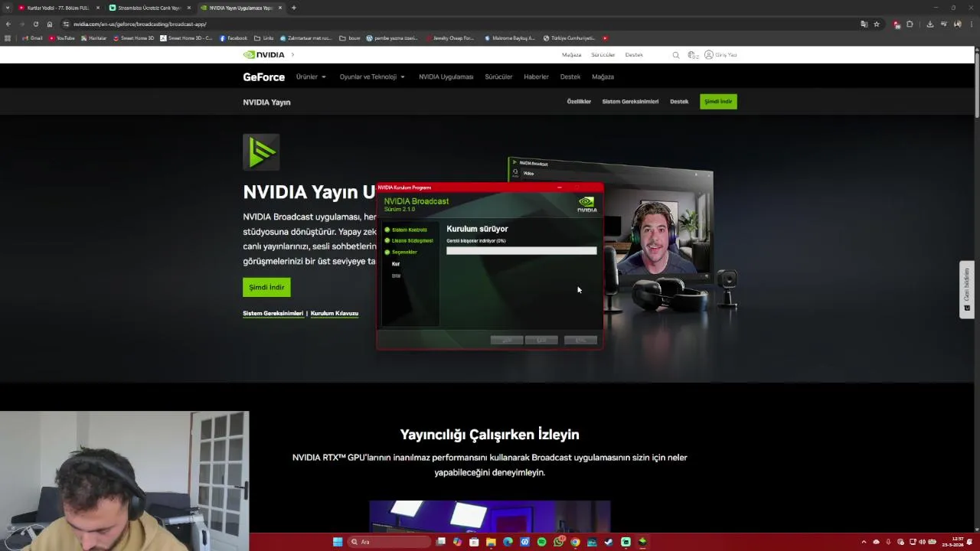Image resolution: width=980 pixels, height=551 pixels.
Task: Open the Chrome extensions puzzle icon
Action: pos(910,24)
